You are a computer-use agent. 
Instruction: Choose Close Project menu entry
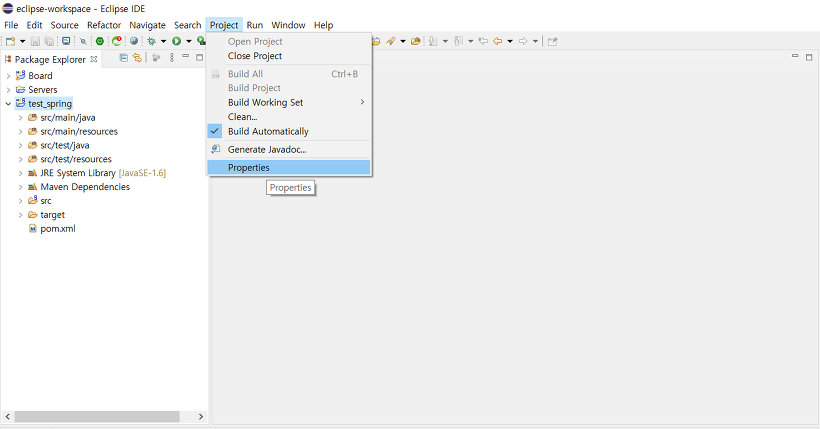pos(289,56)
